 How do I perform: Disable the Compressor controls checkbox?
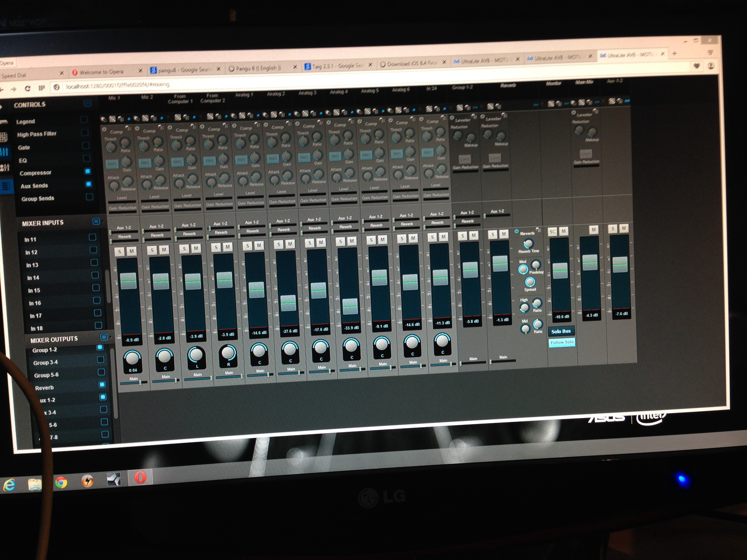pyautogui.click(x=88, y=171)
